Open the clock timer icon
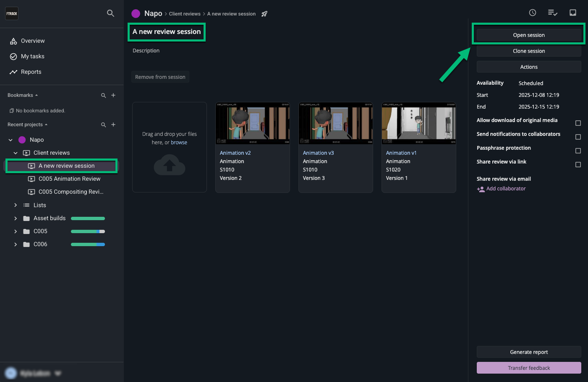This screenshot has height=382, width=588. (x=532, y=13)
